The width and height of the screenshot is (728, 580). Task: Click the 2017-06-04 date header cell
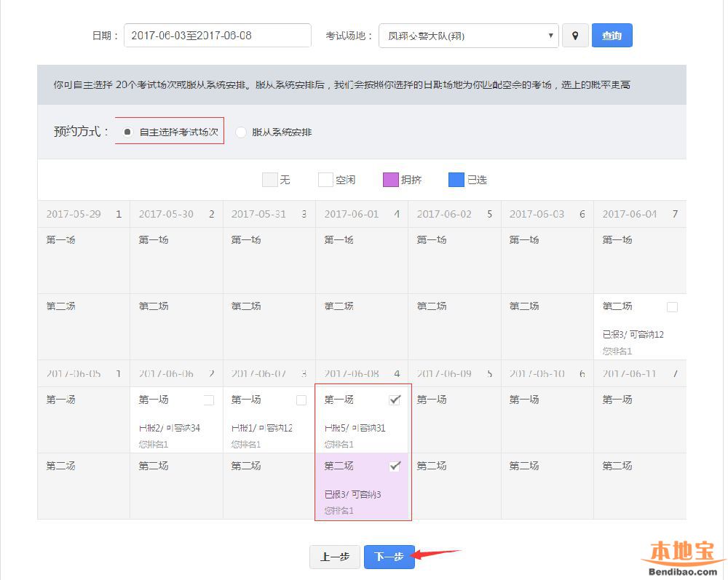639,214
